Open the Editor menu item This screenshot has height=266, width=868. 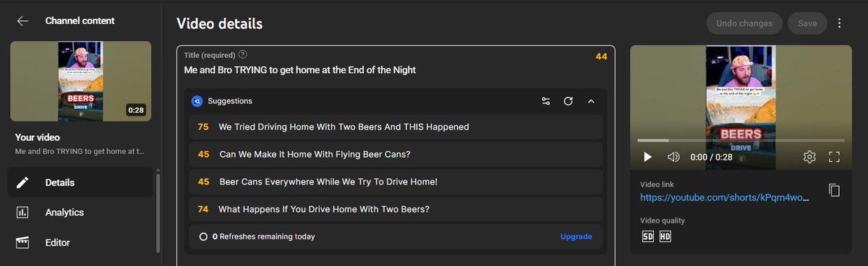[80, 242]
